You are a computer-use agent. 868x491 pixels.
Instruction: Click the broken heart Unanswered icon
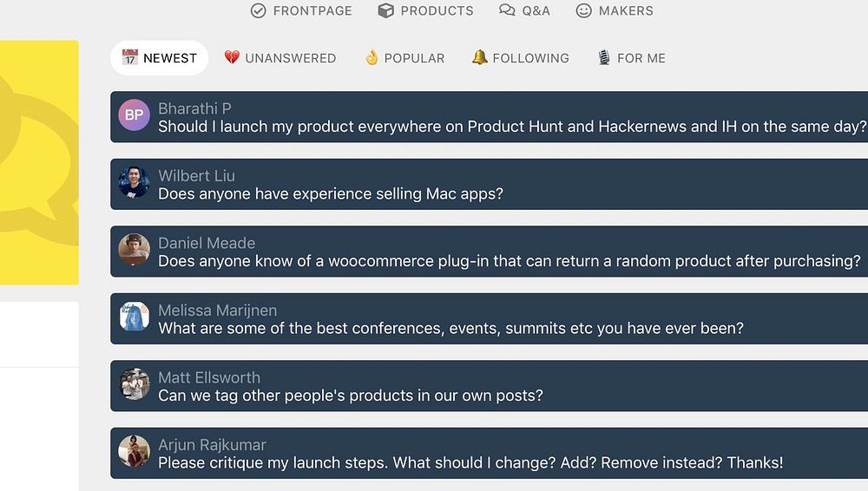tap(232, 58)
